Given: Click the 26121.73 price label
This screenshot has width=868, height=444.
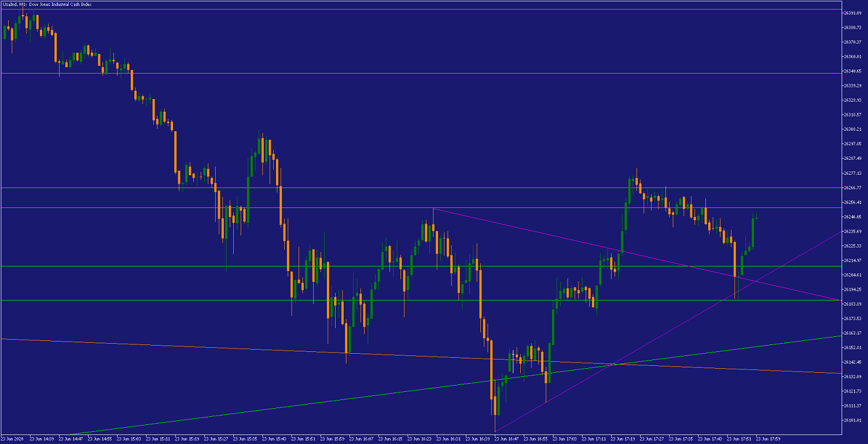Looking at the screenshot, I should 852,391.
